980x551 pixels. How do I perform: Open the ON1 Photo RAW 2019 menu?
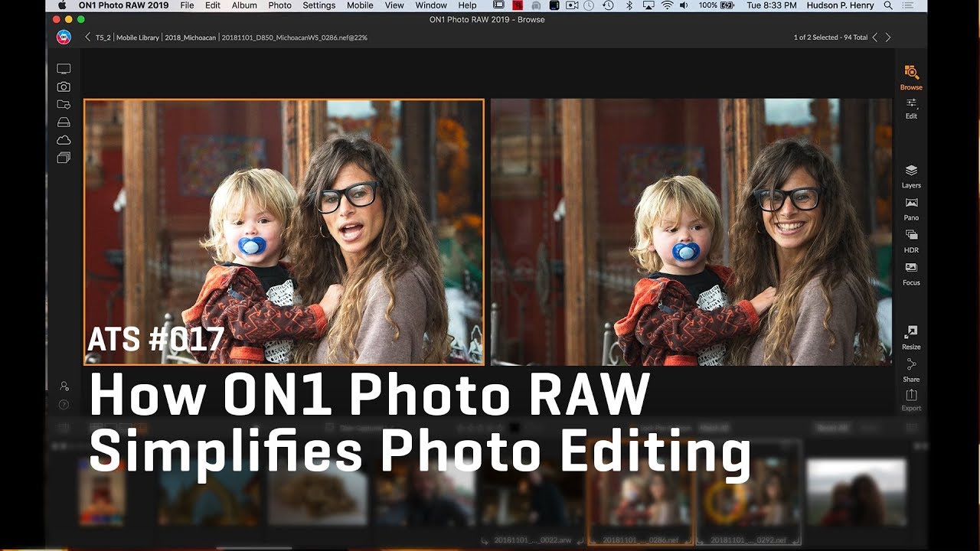click(124, 5)
